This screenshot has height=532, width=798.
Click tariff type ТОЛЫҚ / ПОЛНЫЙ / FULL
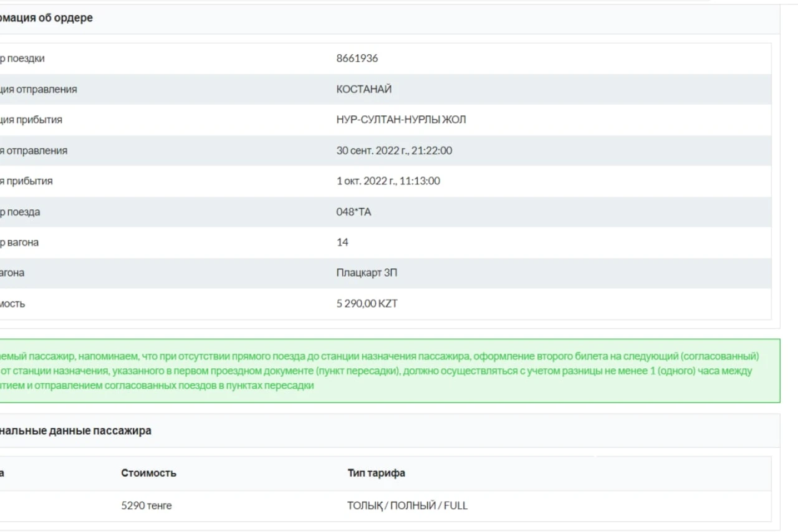407,506
